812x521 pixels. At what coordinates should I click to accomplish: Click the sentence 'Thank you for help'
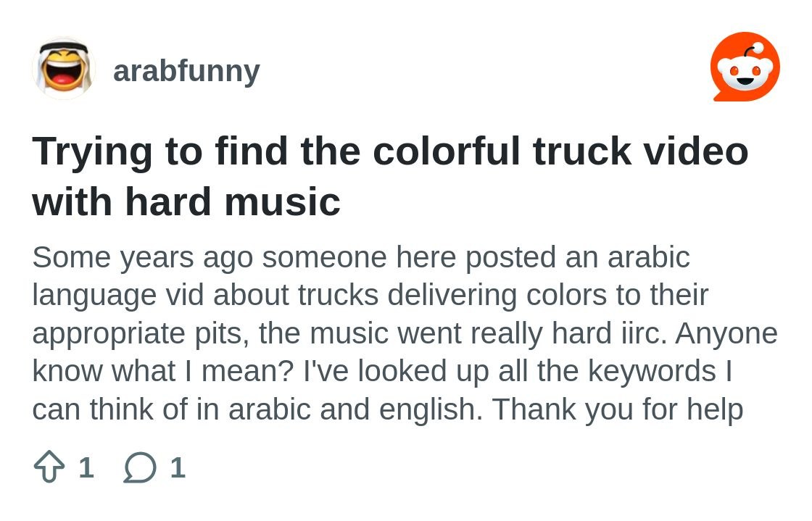coord(617,409)
